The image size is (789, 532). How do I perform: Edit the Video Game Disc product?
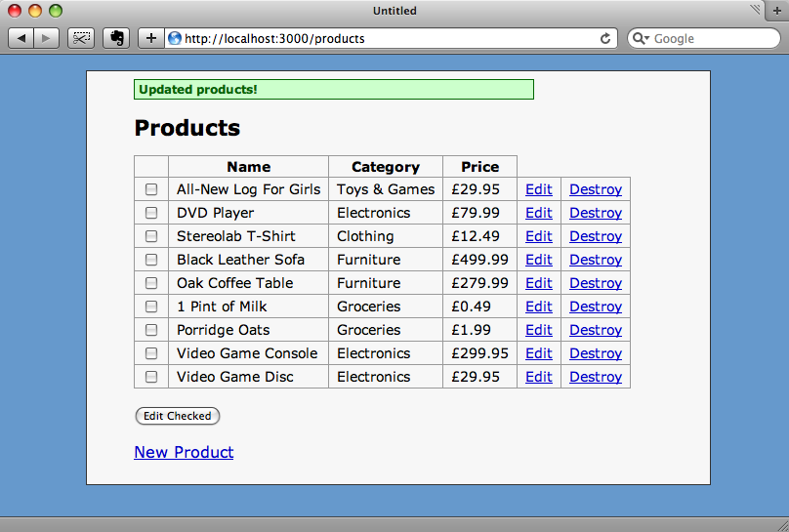click(538, 377)
